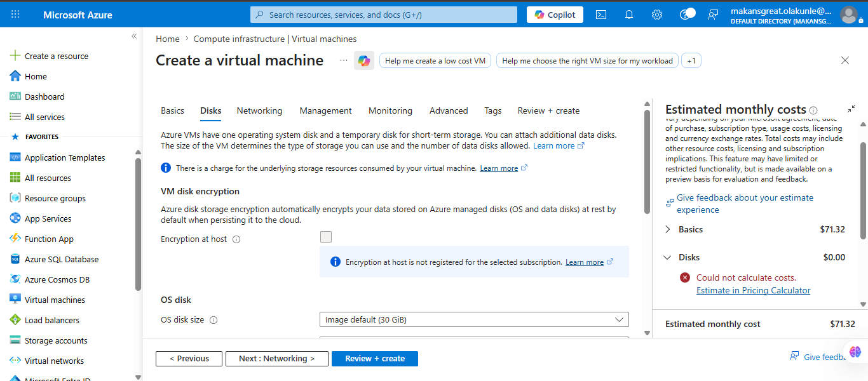This screenshot has width=868, height=381.
Task: Open the Azure portal waffle menu
Action: pos(15,14)
